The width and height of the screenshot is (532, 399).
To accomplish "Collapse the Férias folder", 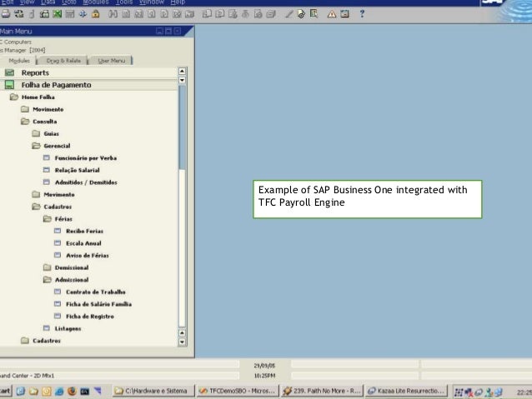I will 48,218.
